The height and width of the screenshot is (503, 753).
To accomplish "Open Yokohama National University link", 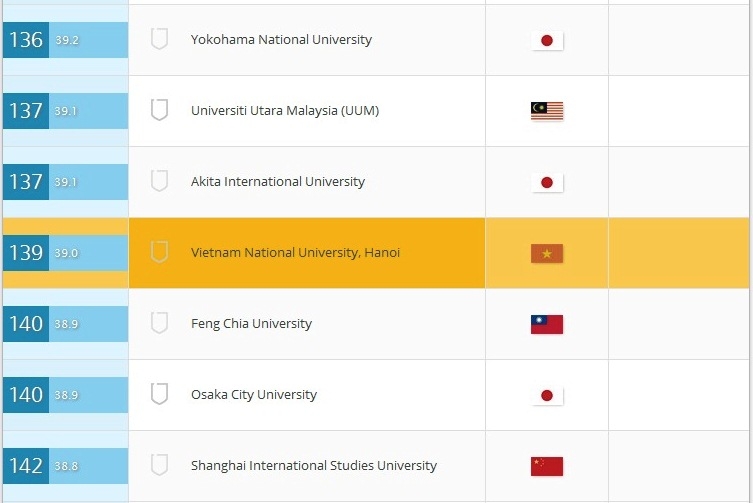I will point(281,39).
